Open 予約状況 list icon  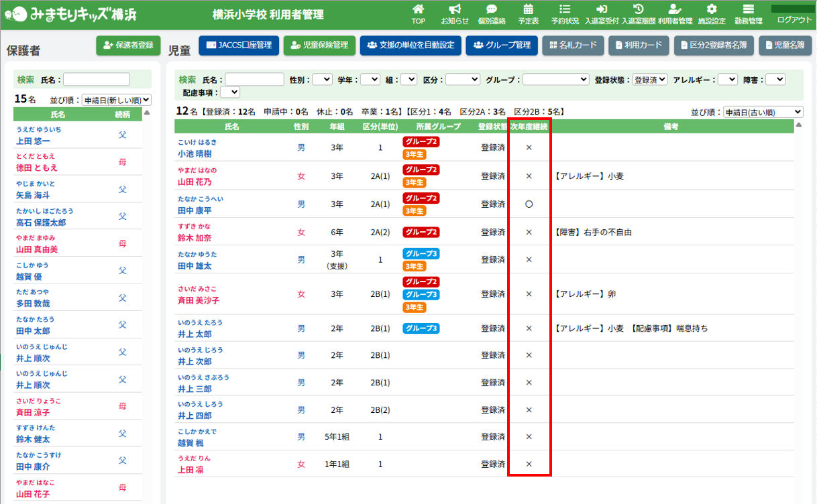click(565, 9)
